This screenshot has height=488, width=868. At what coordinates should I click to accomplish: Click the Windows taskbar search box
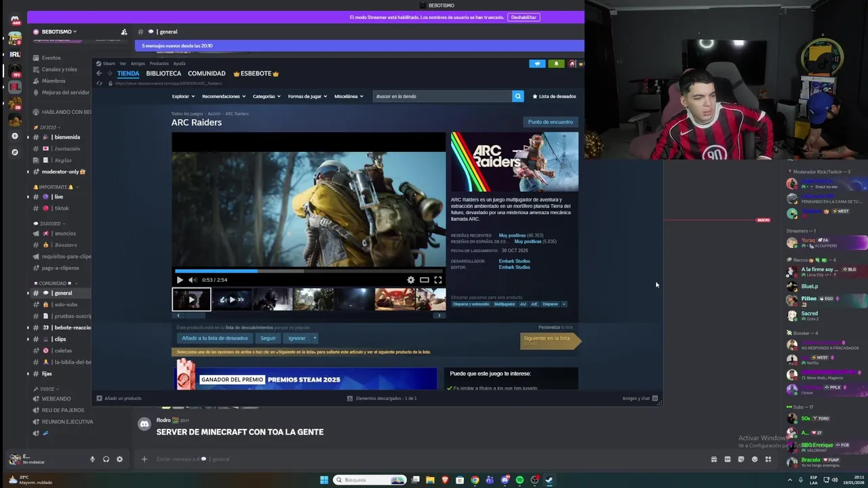click(x=370, y=480)
